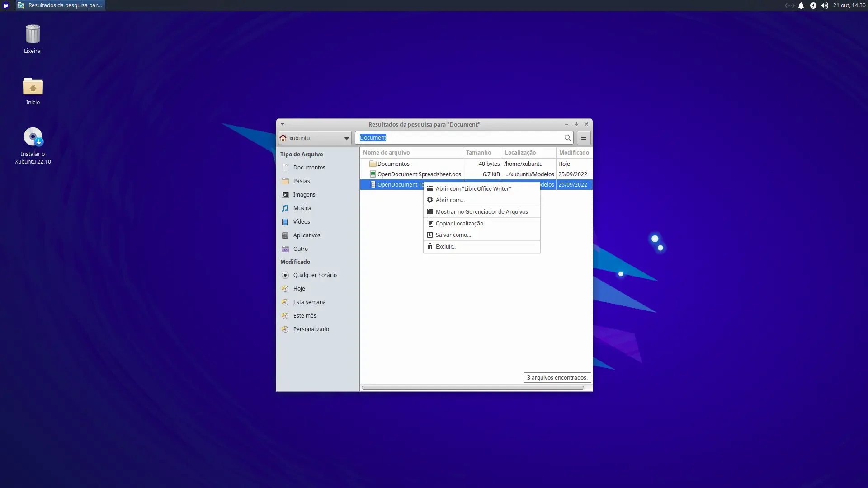Viewport: 868px width, 488px height.
Task: Open the xubuntu folder location dropdown
Action: [x=315, y=138]
